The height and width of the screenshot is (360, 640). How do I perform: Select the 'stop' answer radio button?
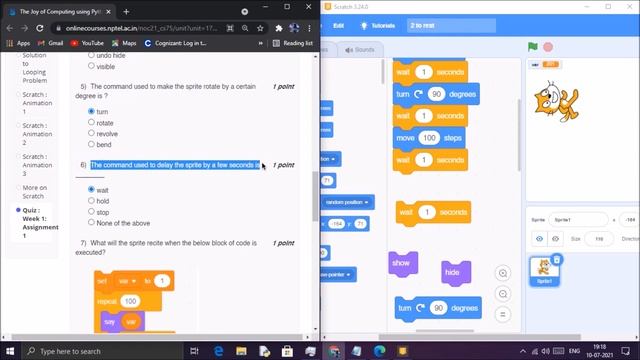point(91,211)
